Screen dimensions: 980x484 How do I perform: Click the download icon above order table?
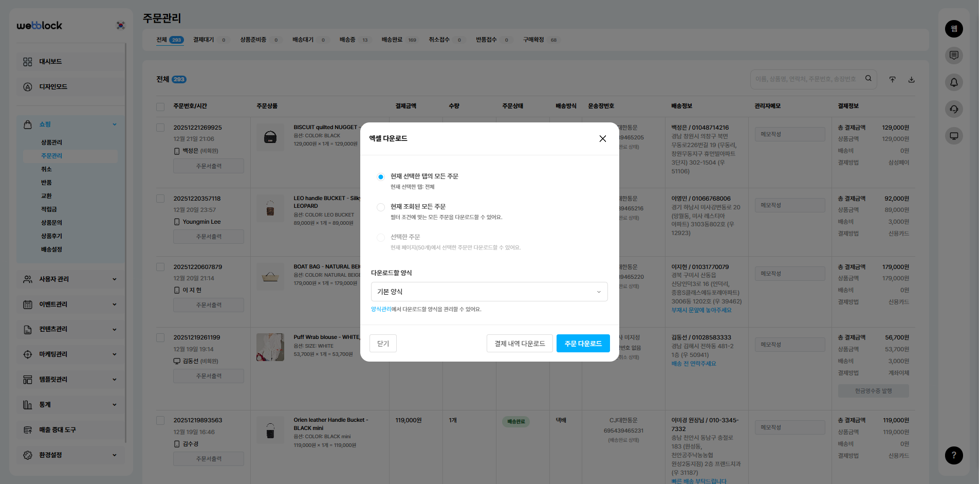(911, 79)
